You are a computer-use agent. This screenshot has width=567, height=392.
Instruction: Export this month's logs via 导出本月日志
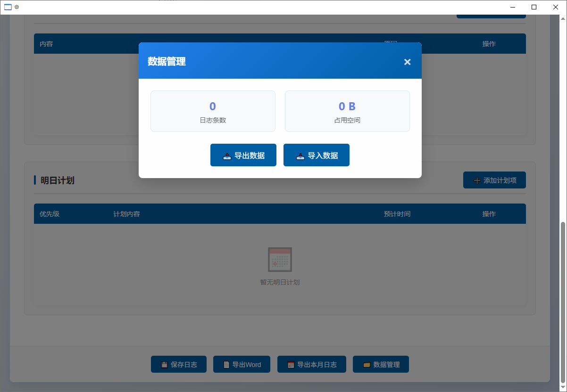click(x=311, y=364)
